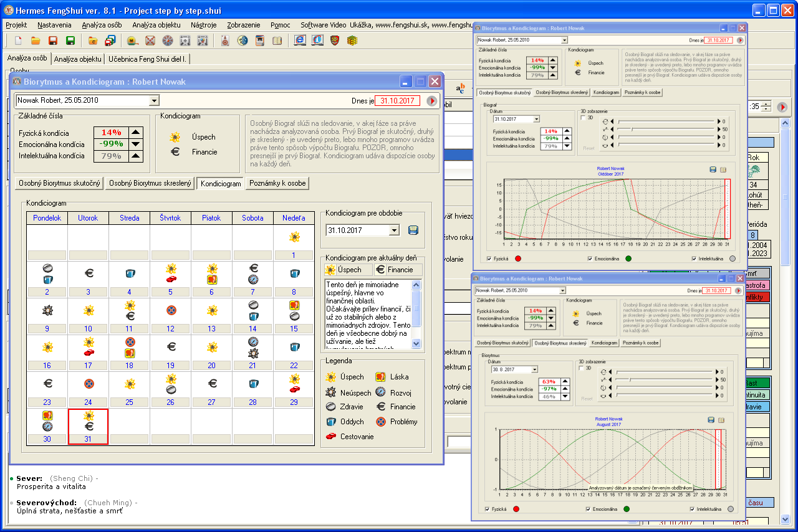Click the Internet Explorer toolbar icon

(x=300, y=41)
